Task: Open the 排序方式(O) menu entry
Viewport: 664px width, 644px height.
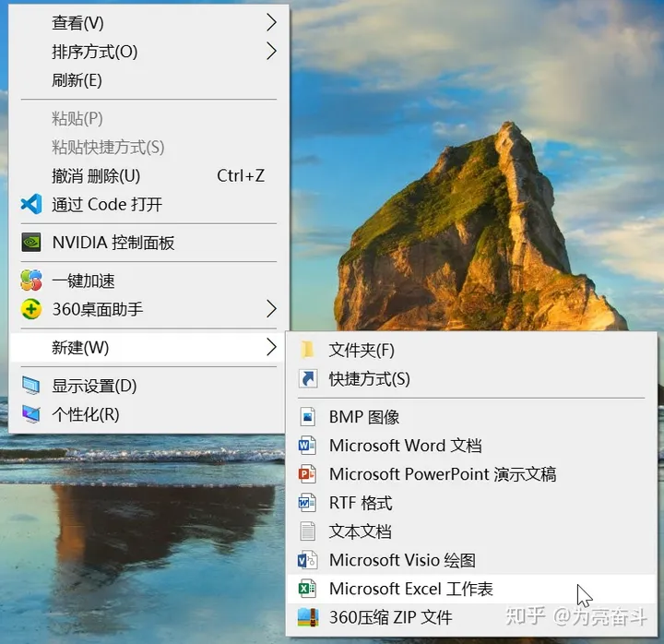Action: point(148,52)
